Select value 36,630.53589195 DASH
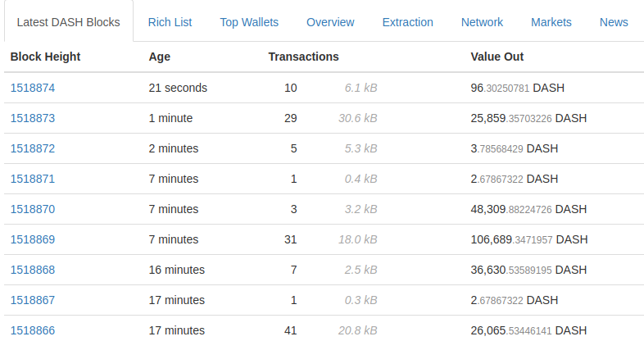The image size is (644, 341). tap(528, 270)
